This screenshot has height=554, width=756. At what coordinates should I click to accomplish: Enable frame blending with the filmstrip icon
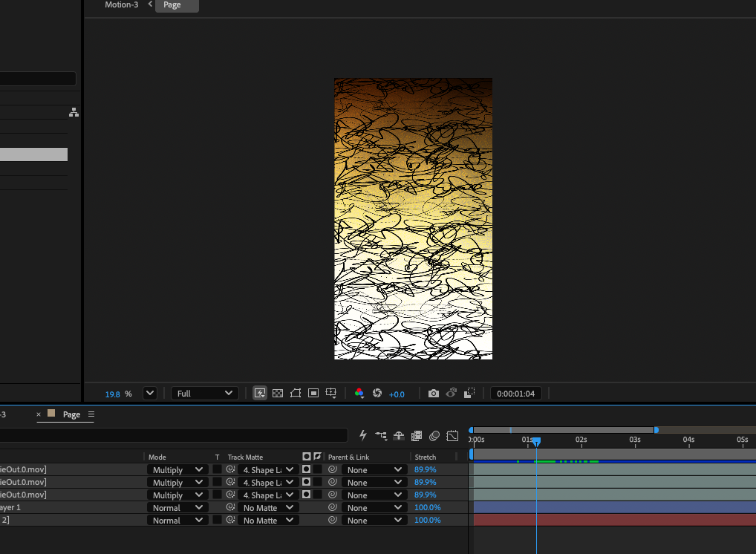[417, 436]
